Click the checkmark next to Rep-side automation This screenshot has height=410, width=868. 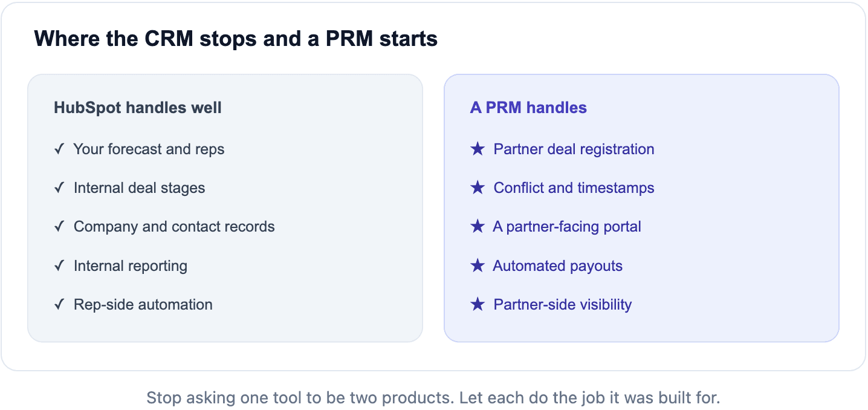[x=59, y=305]
